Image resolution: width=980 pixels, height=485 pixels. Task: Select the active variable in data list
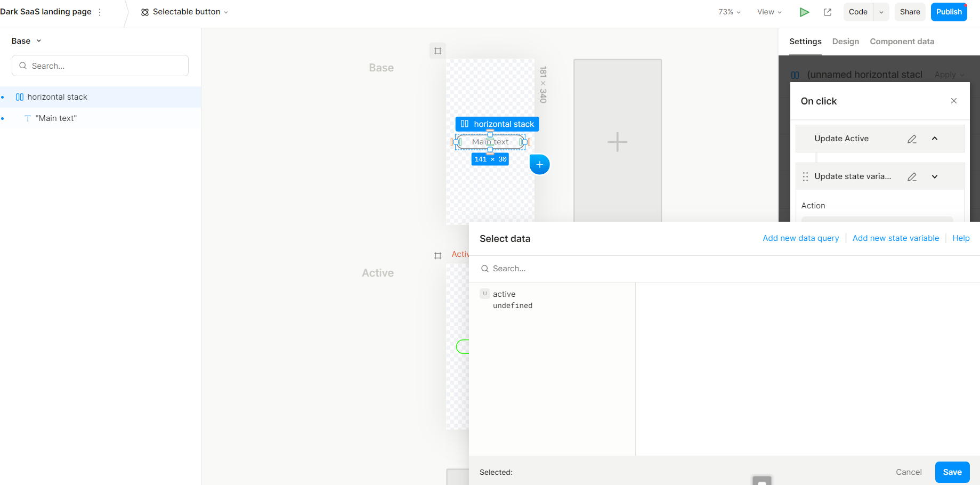point(504,294)
